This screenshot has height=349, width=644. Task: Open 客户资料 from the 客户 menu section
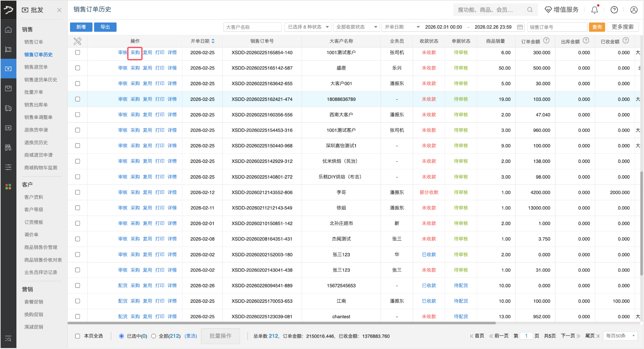pos(34,197)
